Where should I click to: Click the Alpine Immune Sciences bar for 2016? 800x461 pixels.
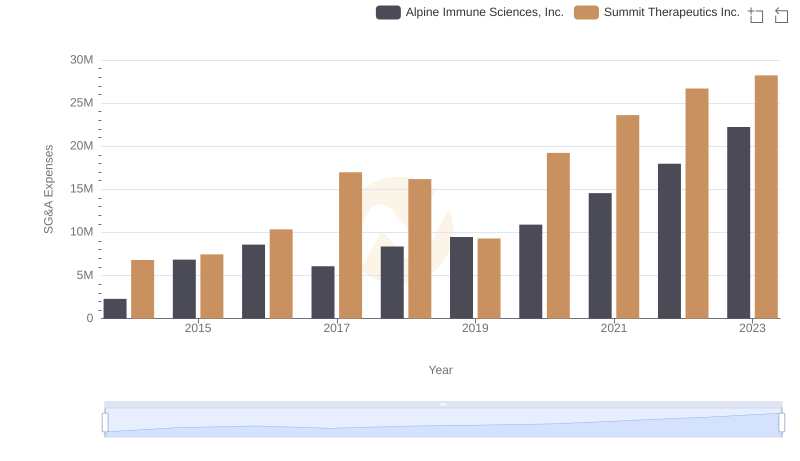[254, 281]
